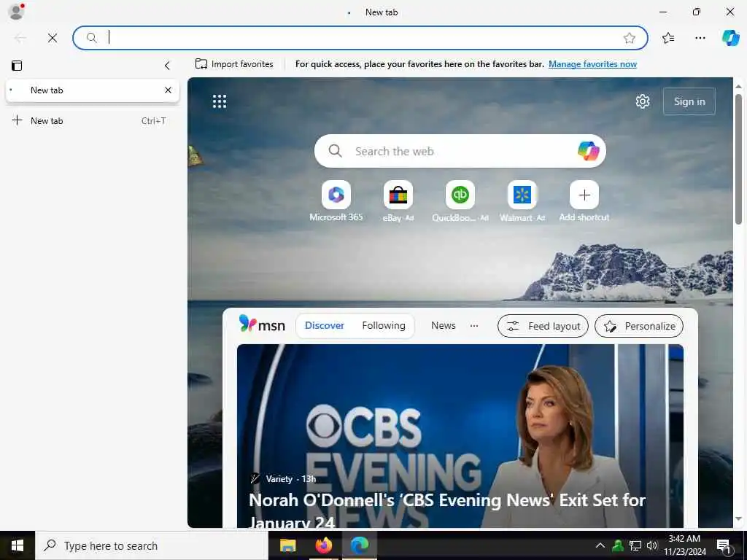Click the taskbar Type here to search box
Screen dimensions: 747x560
(152, 545)
